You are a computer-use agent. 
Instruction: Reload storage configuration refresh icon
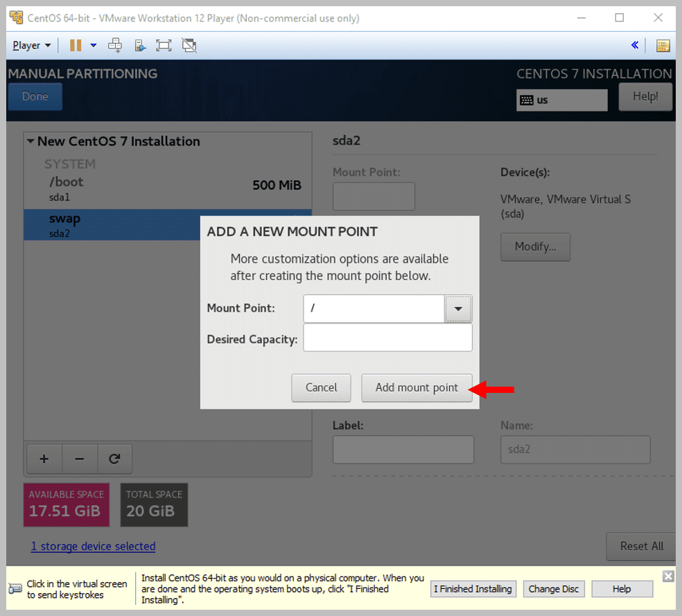point(114,459)
